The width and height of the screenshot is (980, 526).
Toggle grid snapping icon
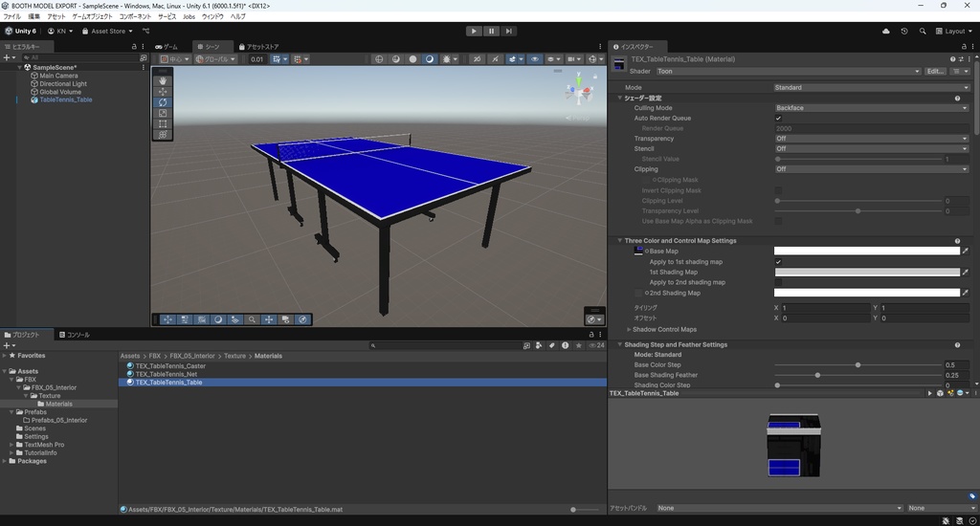(x=278, y=58)
